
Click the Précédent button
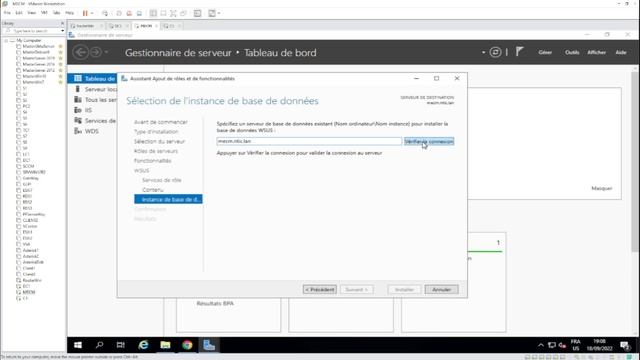click(x=320, y=289)
